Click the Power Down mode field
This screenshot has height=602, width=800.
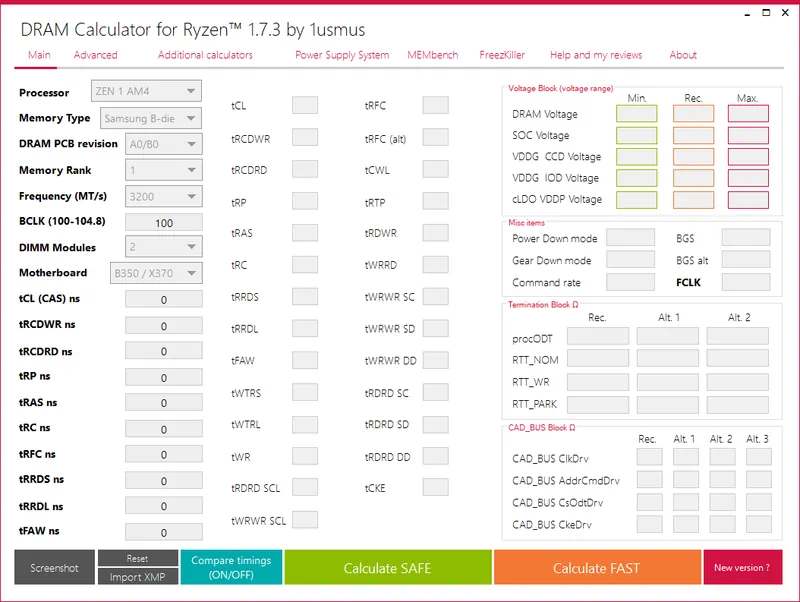click(x=631, y=237)
